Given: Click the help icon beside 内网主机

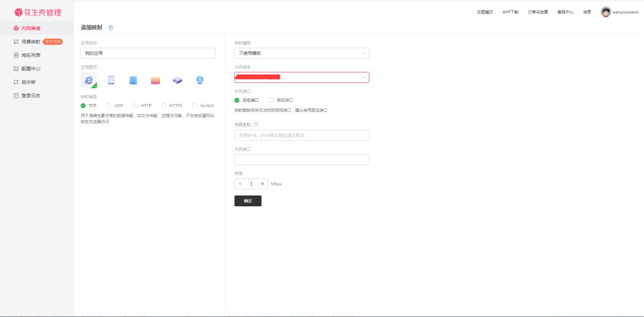Looking at the screenshot, I should [x=256, y=124].
